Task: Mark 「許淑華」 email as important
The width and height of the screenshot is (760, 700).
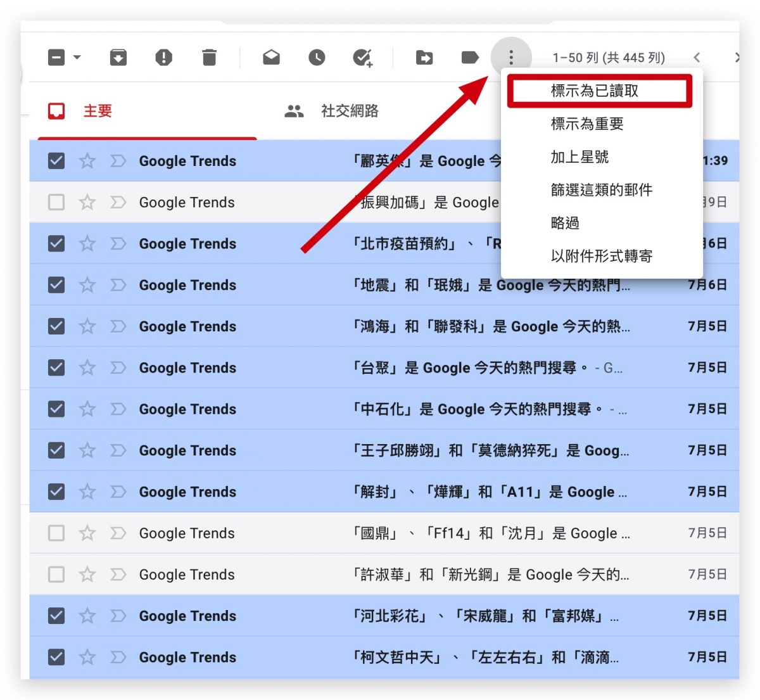Action: [118, 575]
